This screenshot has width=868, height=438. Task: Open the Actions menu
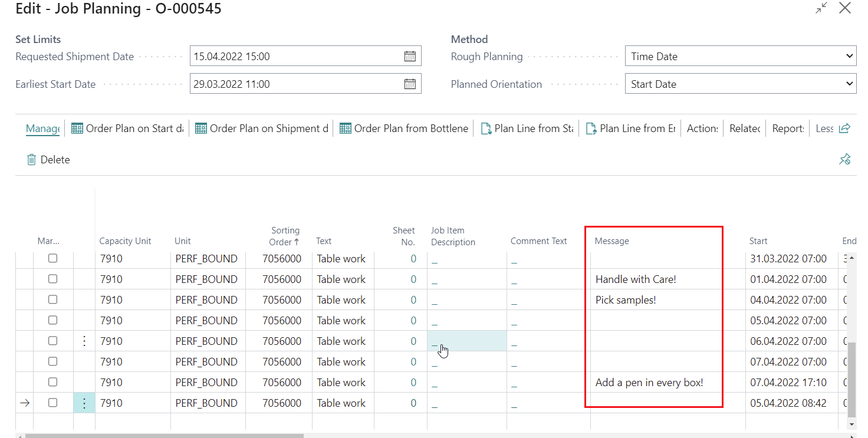tap(702, 129)
